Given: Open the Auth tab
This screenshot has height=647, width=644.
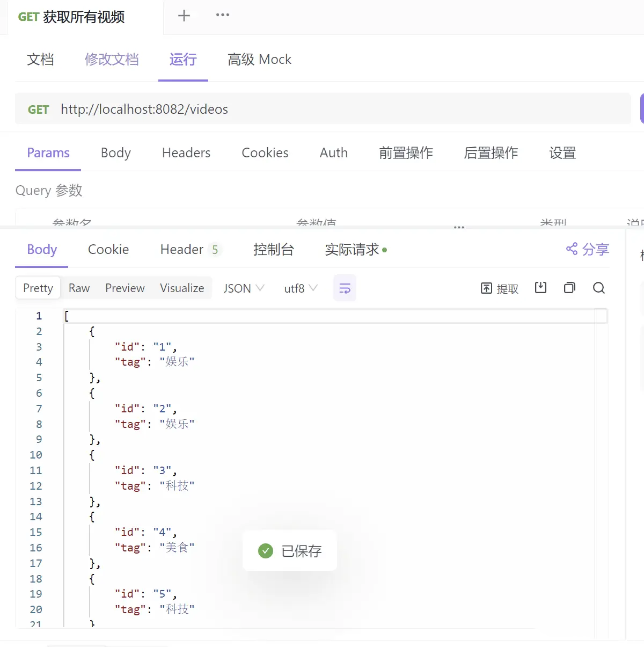Looking at the screenshot, I should pyautogui.click(x=334, y=153).
